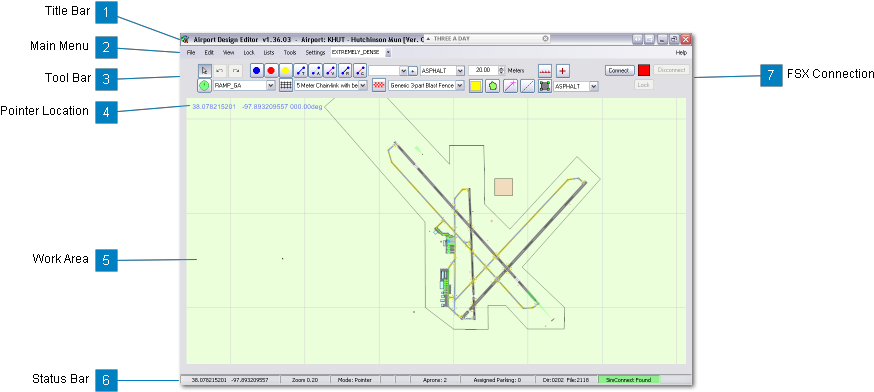
Task: Click the red dotted taxi sign icon
Action: point(545,71)
